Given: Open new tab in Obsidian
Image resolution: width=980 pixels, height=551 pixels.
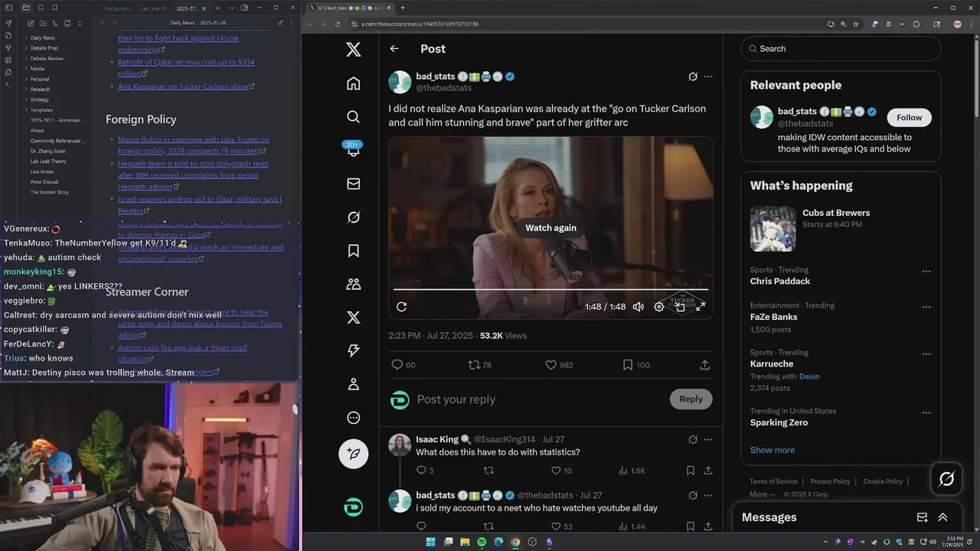Looking at the screenshot, I should [217, 8].
